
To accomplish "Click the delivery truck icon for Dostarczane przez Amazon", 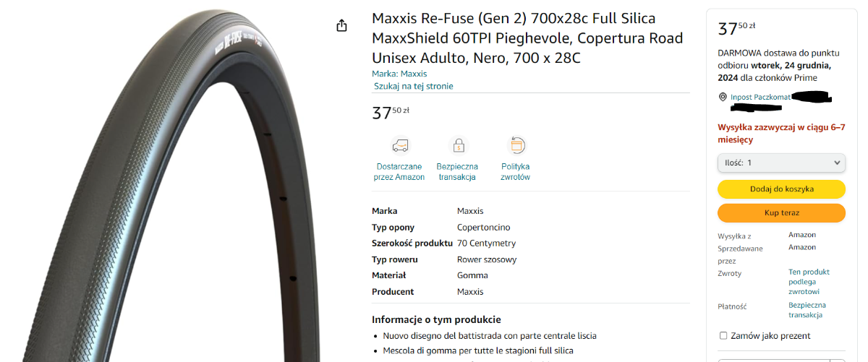I will pos(400,145).
